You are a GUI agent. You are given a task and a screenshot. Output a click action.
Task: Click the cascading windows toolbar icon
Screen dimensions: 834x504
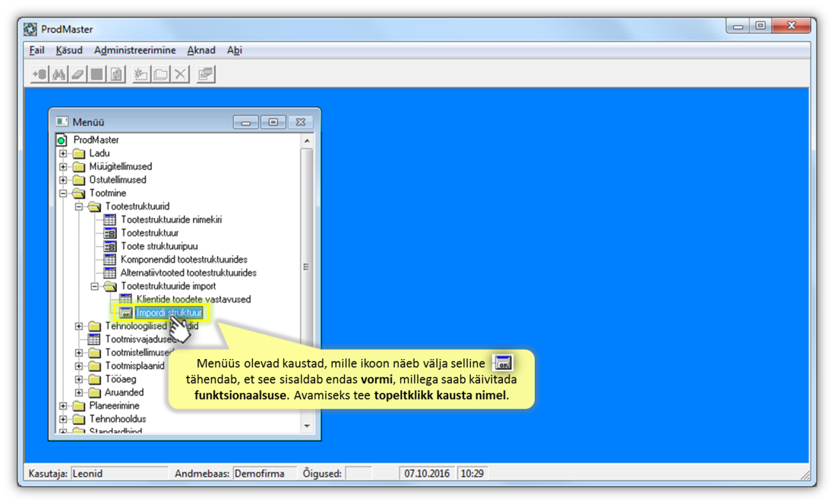coord(205,74)
